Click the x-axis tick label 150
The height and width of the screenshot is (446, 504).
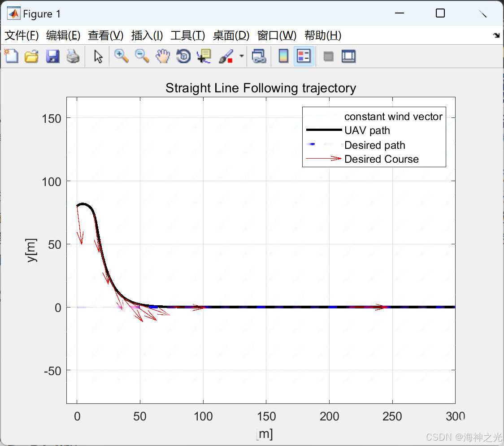pyautogui.click(x=266, y=416)
